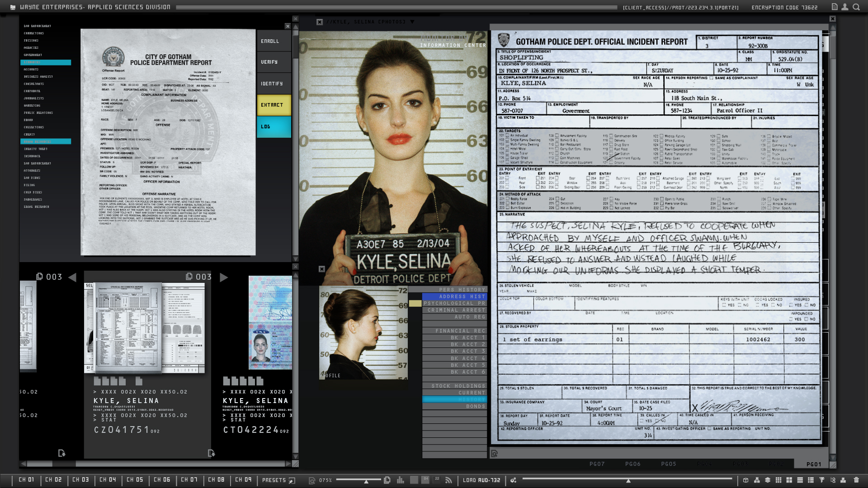The image size is (868, 488).
Task: Click left arrow beside first 003 counter
Action: click(72, 277)
